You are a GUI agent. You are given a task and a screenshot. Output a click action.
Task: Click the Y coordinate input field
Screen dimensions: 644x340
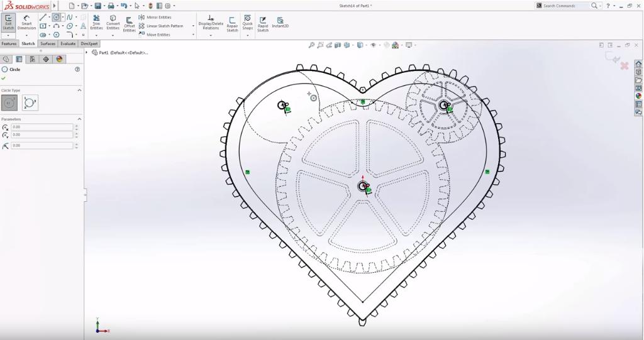42,134
